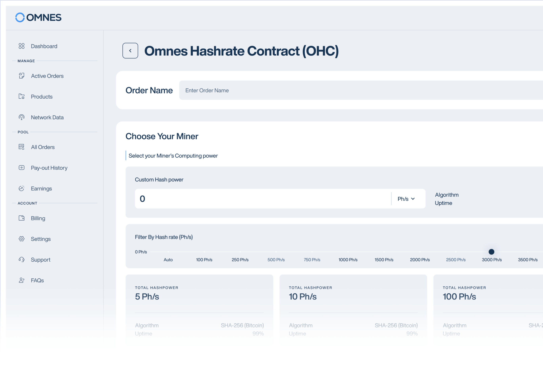Click the Filter By Hash rate (Ph/s) label
Image resolution: width=543 pixels, height=392 pixels.
point(164,237)
